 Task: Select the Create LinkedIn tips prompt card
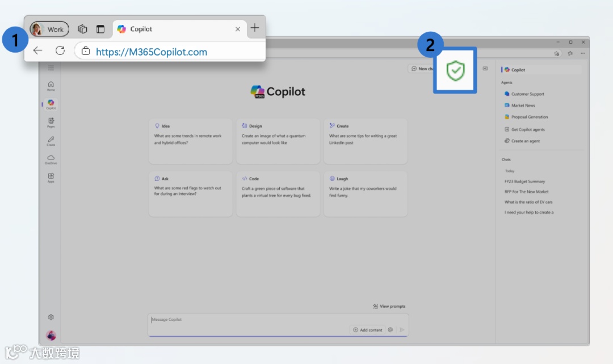point(366,141)
